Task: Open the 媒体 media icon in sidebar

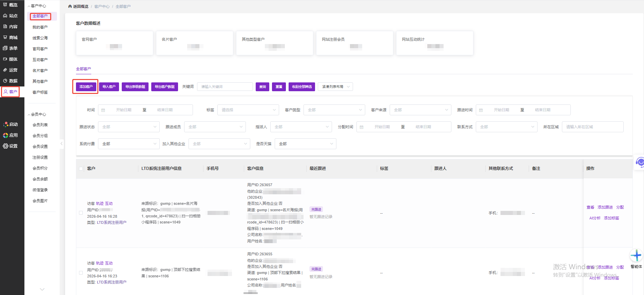Action: (5, 59)
